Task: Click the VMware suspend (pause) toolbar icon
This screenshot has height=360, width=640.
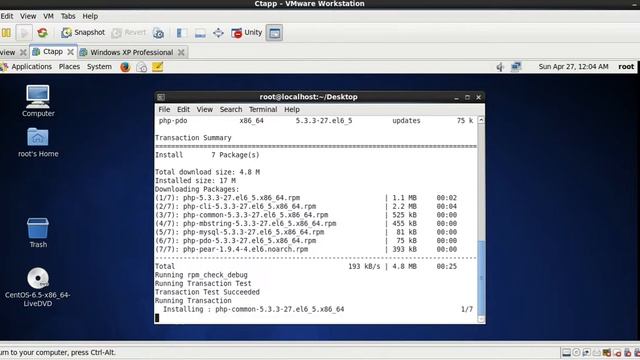Action: (6, 33)
